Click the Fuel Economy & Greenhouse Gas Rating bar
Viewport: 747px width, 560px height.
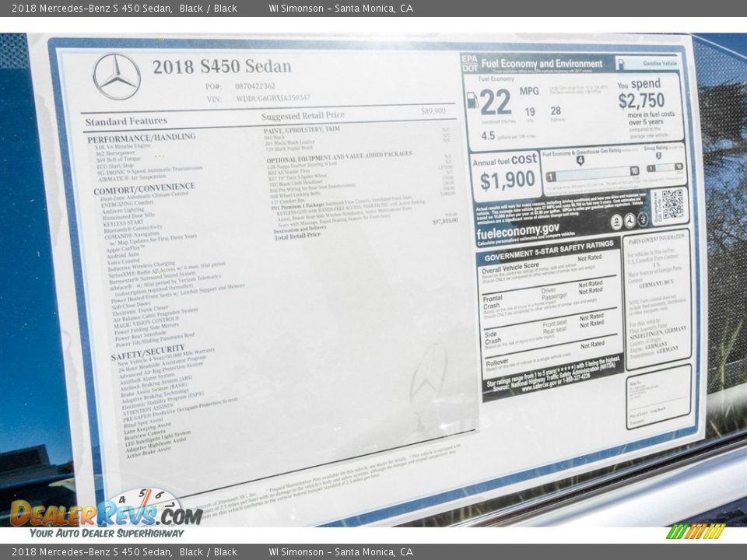coord(591,171)
